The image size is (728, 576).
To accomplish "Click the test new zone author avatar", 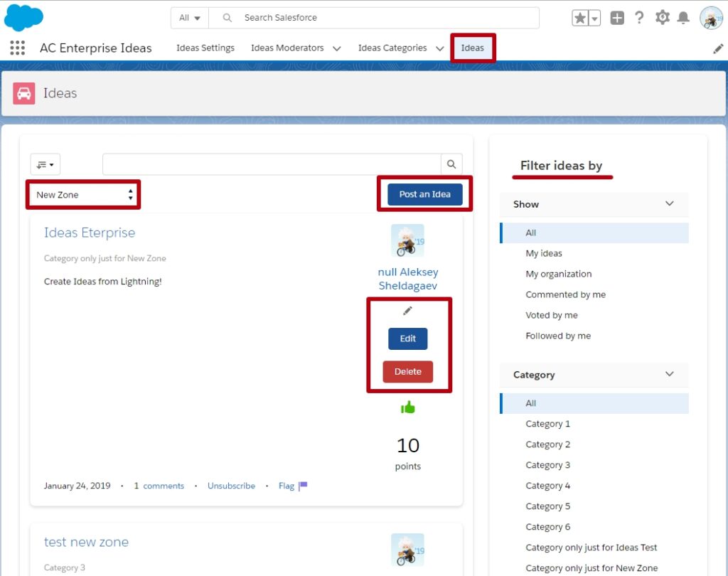I will [407, 550].
